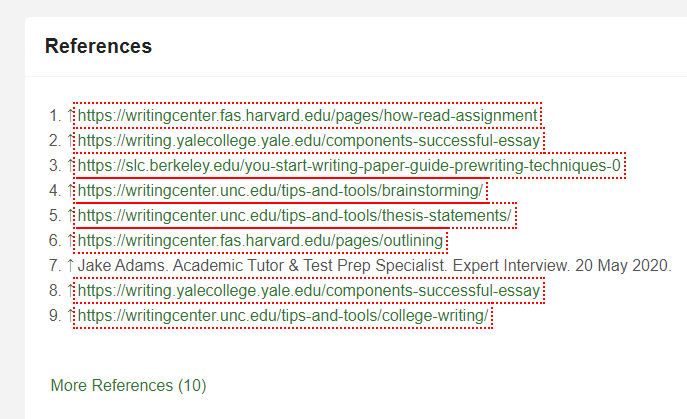Click the up arrow before Jake Adams citation
The height and width of the screenshot is (419, 687).
coord(70,266)
